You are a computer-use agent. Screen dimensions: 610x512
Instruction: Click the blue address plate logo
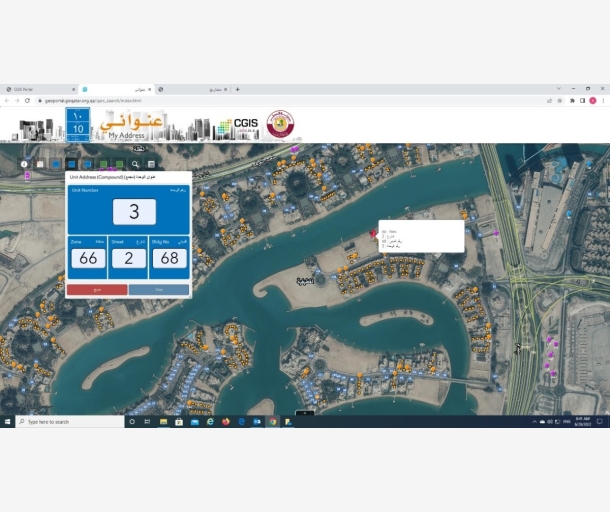(x=78, y=125)
